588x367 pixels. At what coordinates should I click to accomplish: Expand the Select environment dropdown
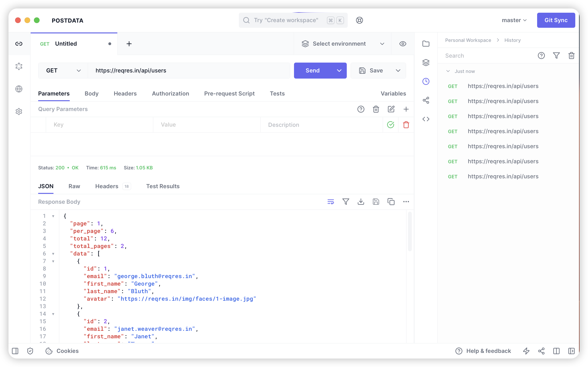point(342,44)
